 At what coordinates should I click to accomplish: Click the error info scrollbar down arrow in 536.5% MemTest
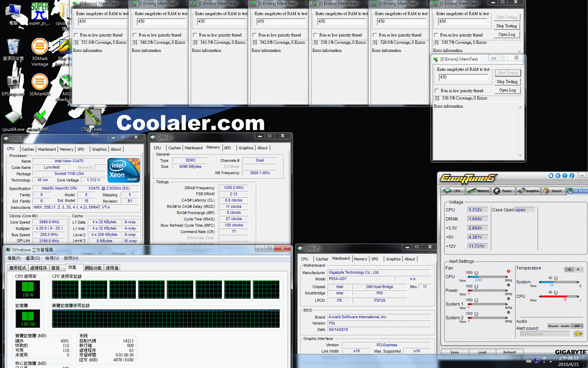(520, 156)
